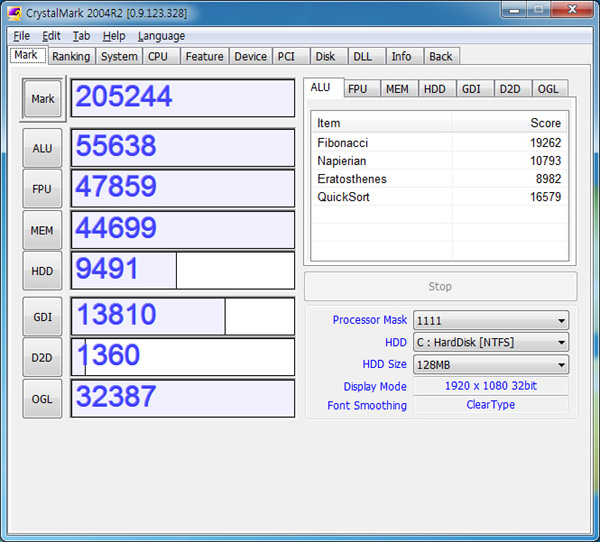Screen dimensions: 600x542
Task: Select the D2D results sub-tab
Action: 513,89
